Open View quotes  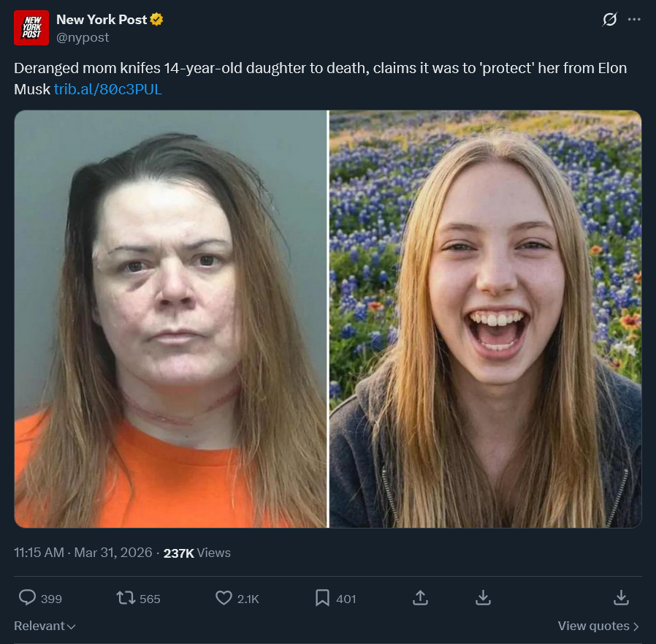click(598, 626)
